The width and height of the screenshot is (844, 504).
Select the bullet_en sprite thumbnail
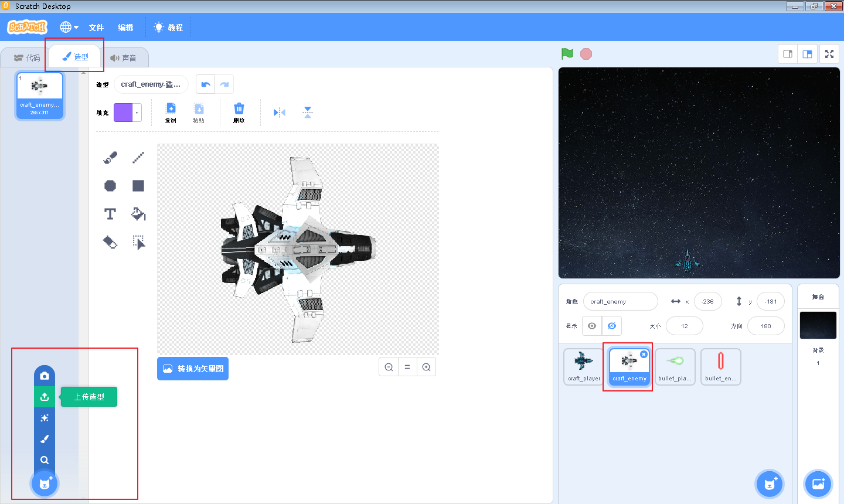click(x=721, y=366)
